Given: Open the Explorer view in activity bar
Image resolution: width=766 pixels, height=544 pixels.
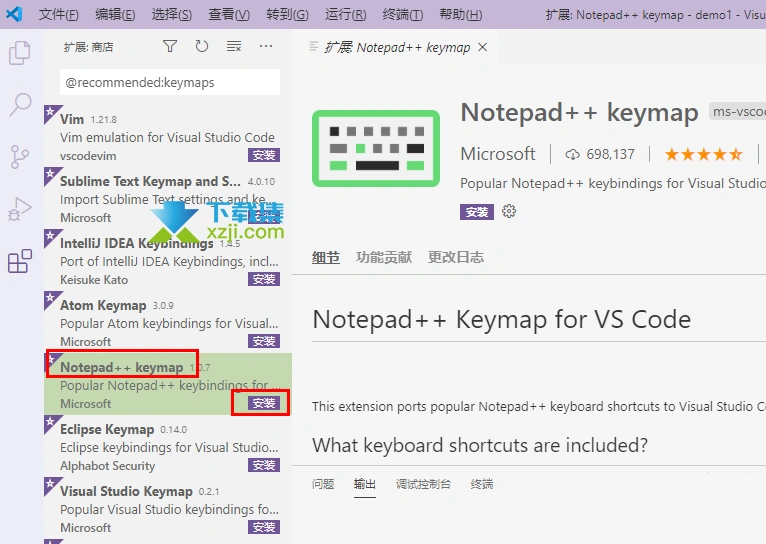Looking at the screenshot, I should (20, 53).
